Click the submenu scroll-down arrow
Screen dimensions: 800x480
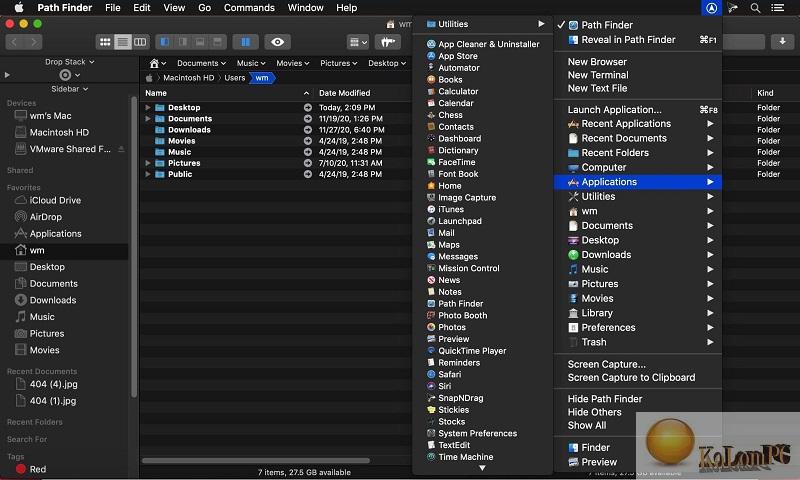[482, 468]
